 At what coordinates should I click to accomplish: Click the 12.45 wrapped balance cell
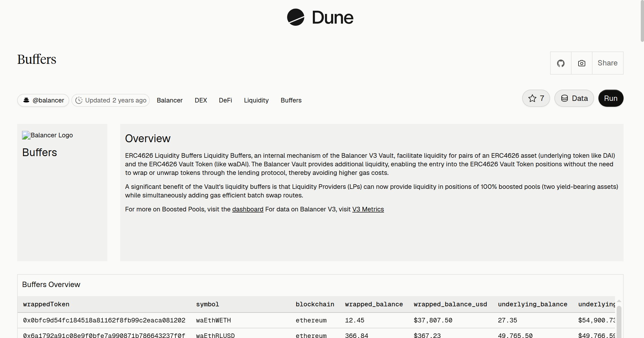tap(354, 320)
